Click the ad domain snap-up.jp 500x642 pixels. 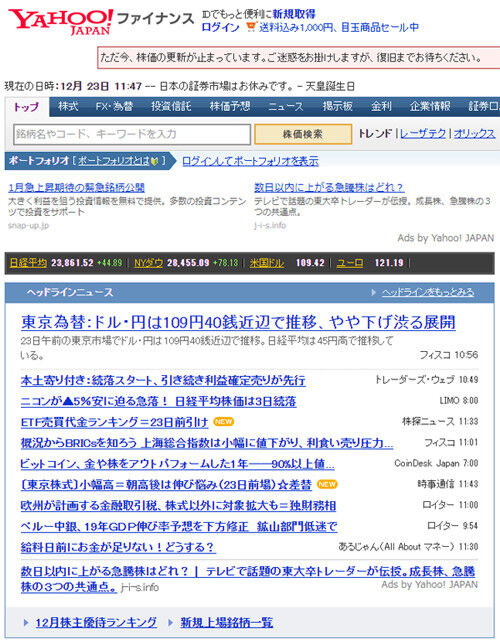(x=28, y=226)
